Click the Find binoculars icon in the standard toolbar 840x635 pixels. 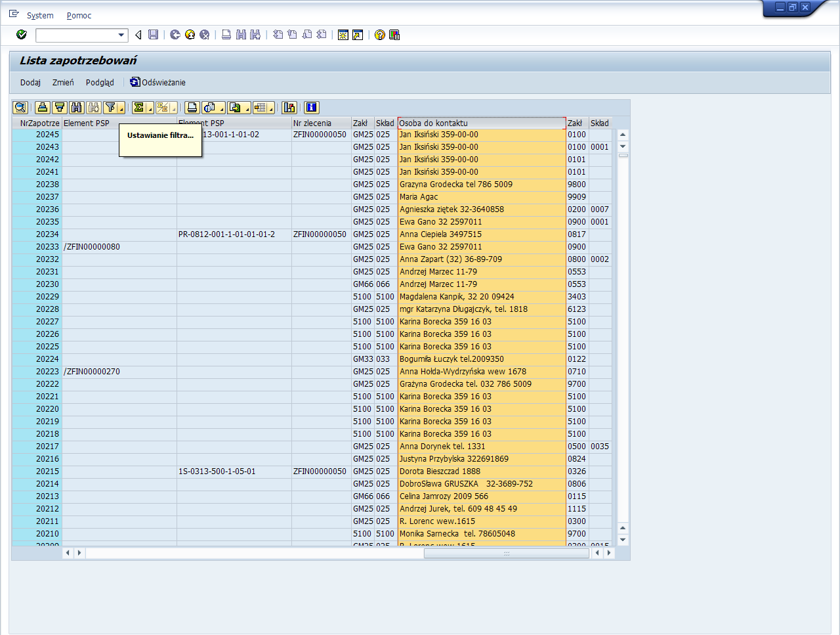pos(241,35)
